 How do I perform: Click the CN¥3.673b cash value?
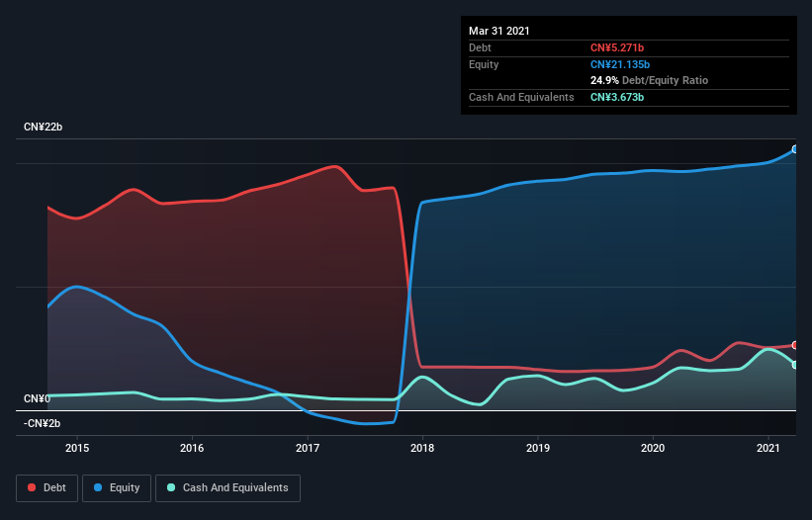pyautogui.click(x=617, y=97)
